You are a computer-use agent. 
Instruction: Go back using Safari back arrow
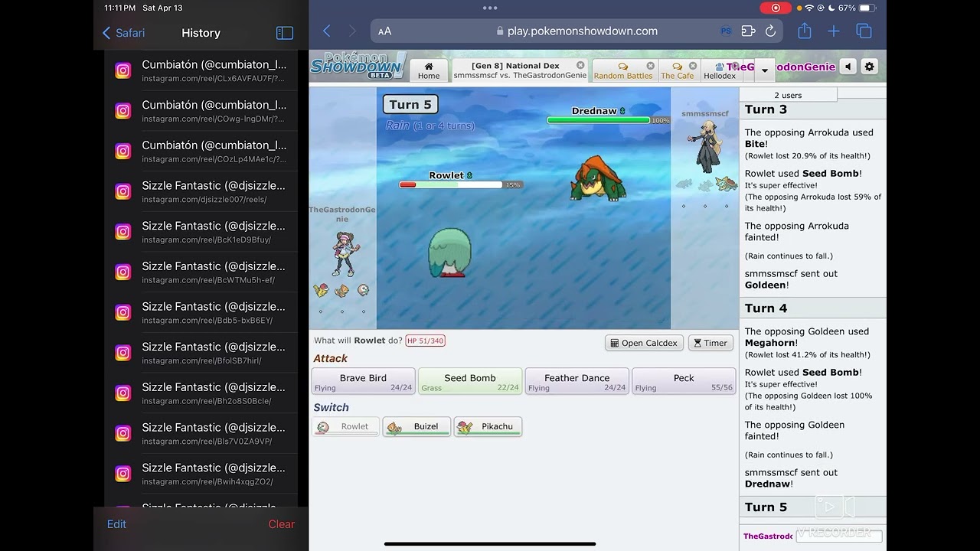326,31
